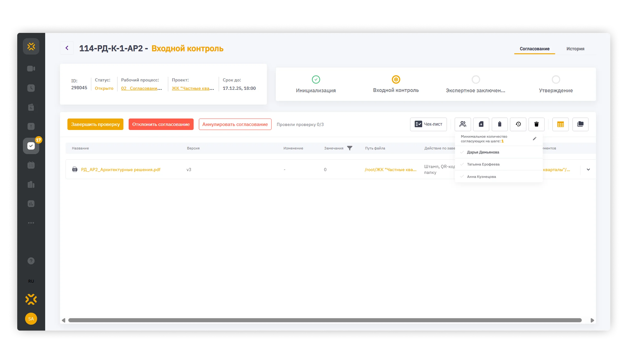Click the horizontal scrollbar at bottom

(x=325, y=320)
